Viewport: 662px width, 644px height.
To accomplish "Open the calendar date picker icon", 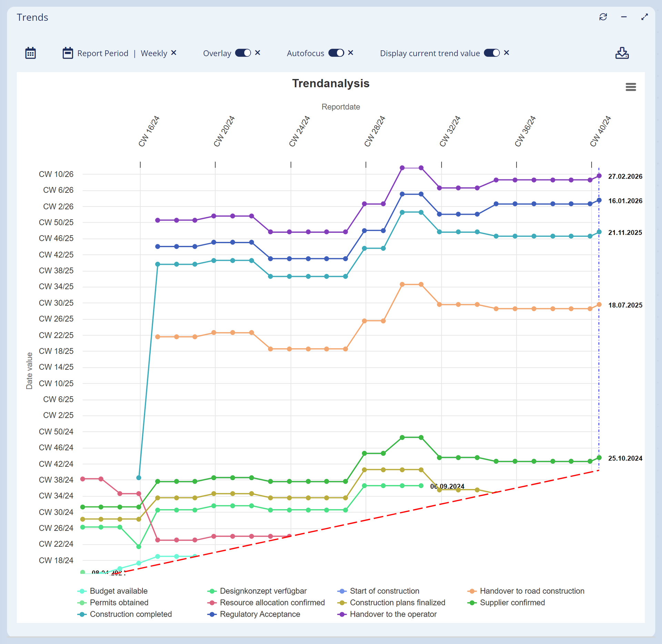I will pyautogui.click(x=30, y=53).
